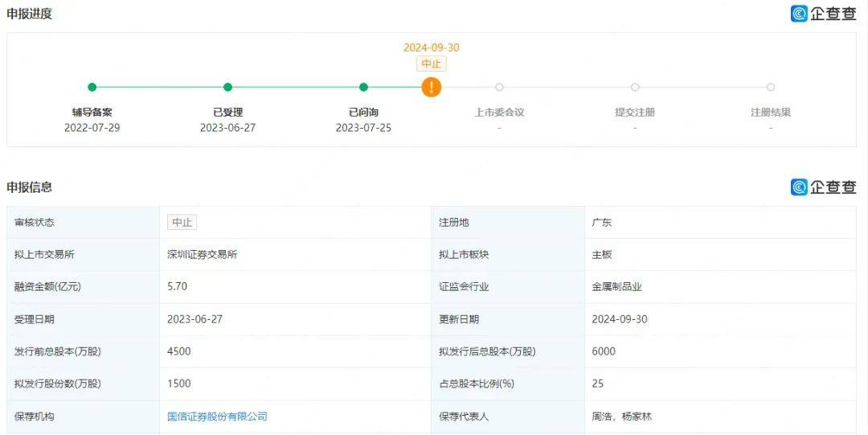Click the 融资金额(亿元) label

pyautogui.click(x=47, y=287)
